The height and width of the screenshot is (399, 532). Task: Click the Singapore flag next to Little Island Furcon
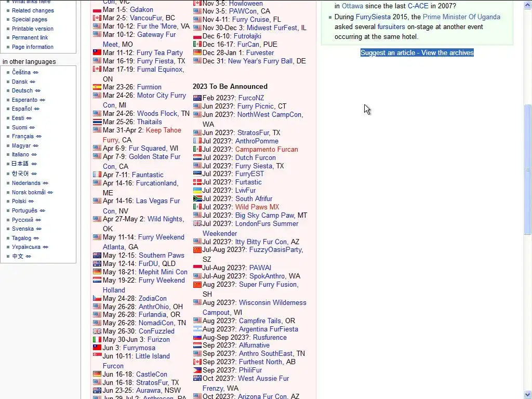click(x=97, y=355)
